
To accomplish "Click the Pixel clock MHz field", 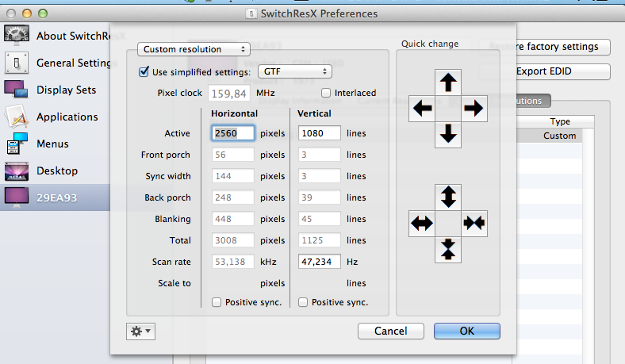I will tap(228, 94).
